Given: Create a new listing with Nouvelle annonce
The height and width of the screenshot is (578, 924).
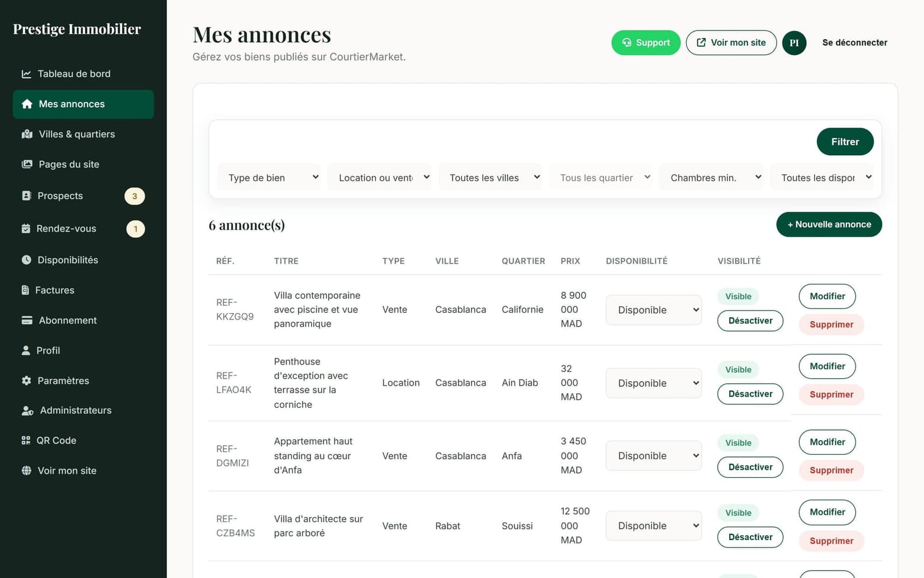Looking at the screenshot, I should click(x=829, y=225).
